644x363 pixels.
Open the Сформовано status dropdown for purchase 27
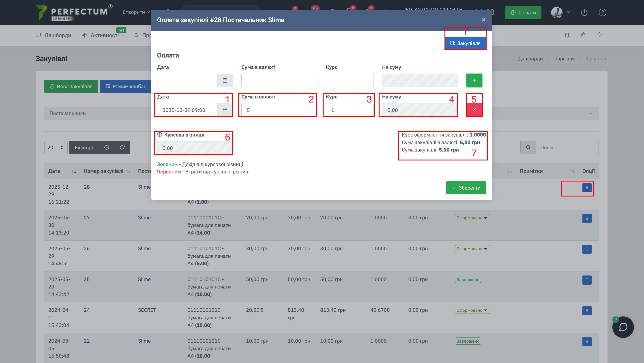(472, 218)
